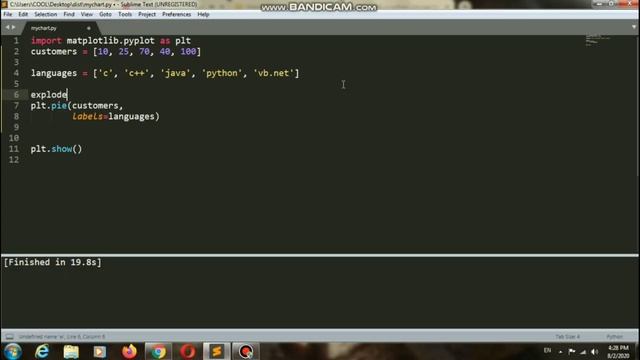Change Tab Size 4 setting

pyautogui.click(x=567, y=337)
